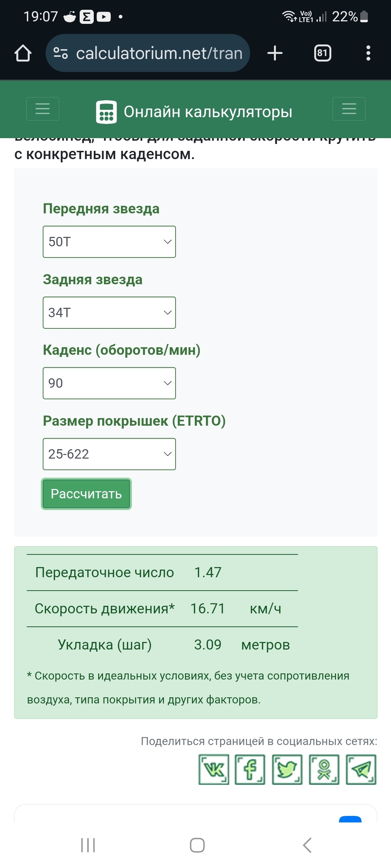Share page on Twitter

click(287, 769)
